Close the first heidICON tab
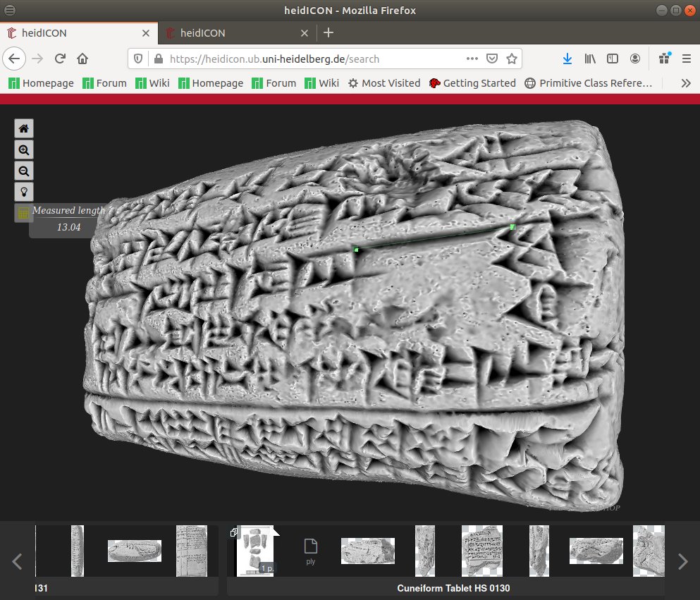 pyautogui.click(x=145, y=33)
